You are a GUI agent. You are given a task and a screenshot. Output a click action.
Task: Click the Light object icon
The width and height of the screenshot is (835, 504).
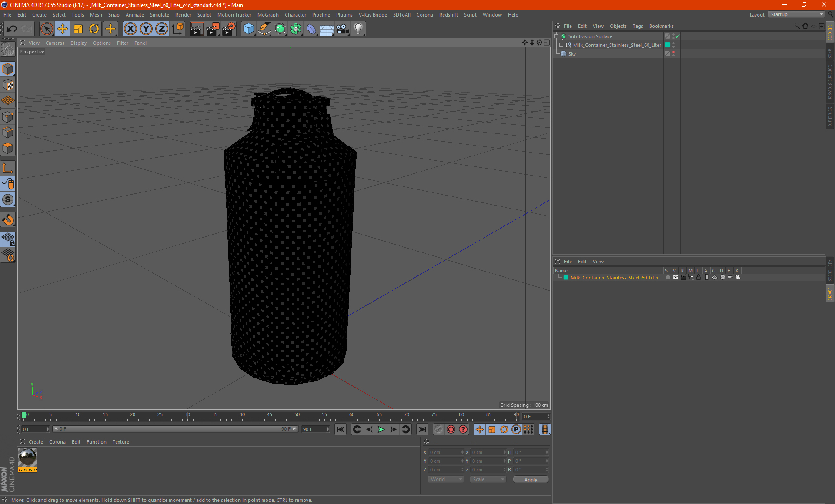click(x=358, y=29)
